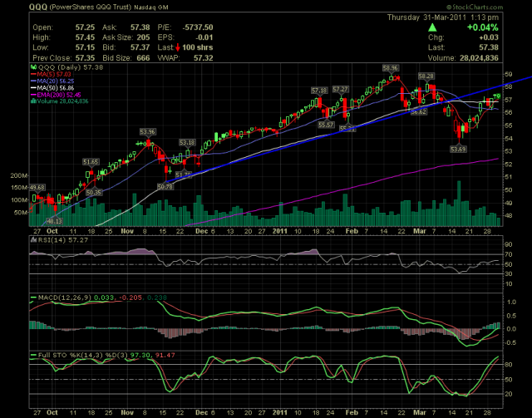Click the MACD(12,26,9) indicator label
The height and width of the screenshot is (418, 532).
[65, 298]
